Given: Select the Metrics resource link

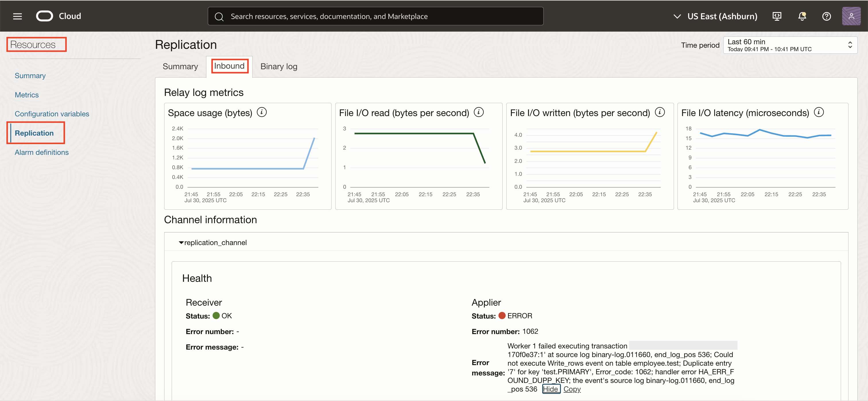Looking at the screenshot, I should [x=27, y=95].
